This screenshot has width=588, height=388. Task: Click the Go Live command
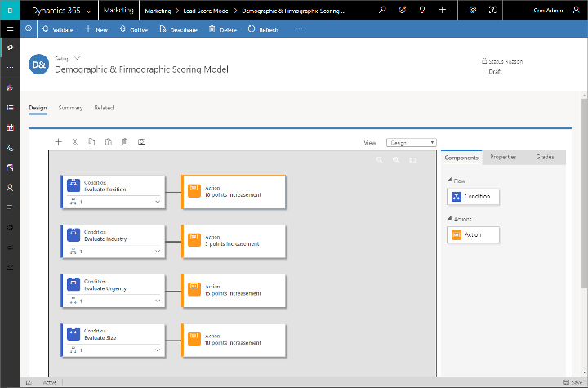(x=132, y=29)
